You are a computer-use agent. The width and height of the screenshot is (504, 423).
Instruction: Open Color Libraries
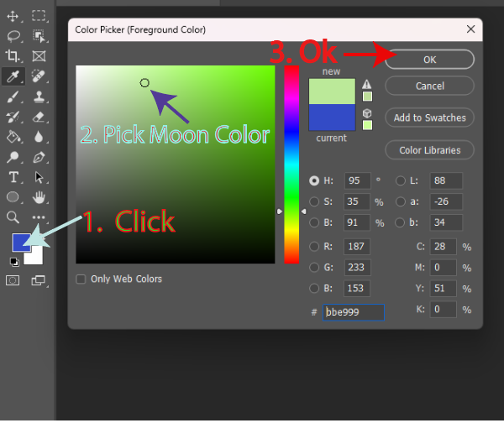429,150
